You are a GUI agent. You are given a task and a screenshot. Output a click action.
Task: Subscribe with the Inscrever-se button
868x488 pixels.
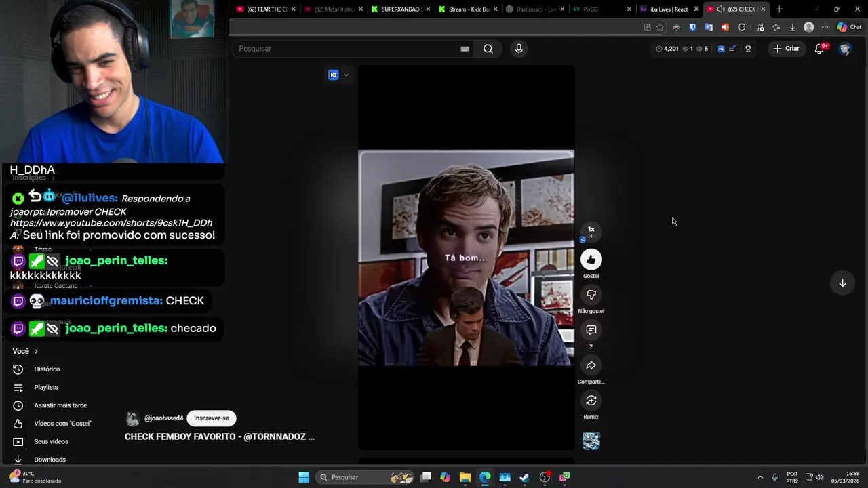[212, 418]
